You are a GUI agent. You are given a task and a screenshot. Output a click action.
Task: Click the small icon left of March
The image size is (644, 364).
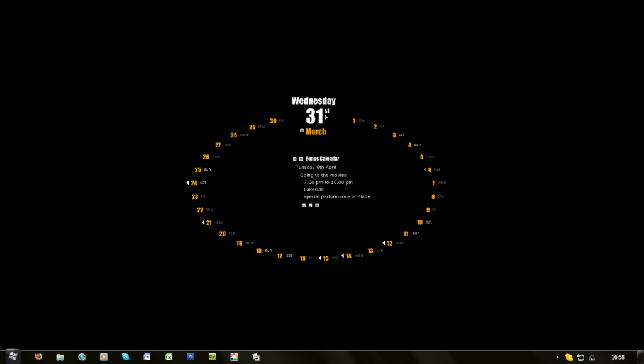tap(302, 131)
